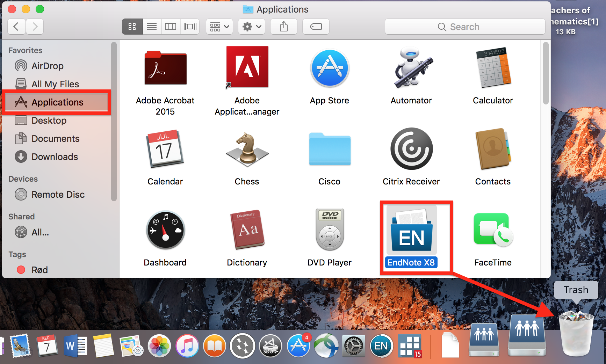Select the EndNote X8 folder
The width and height of the screenshot is (606, 364).
pos(412,230)
